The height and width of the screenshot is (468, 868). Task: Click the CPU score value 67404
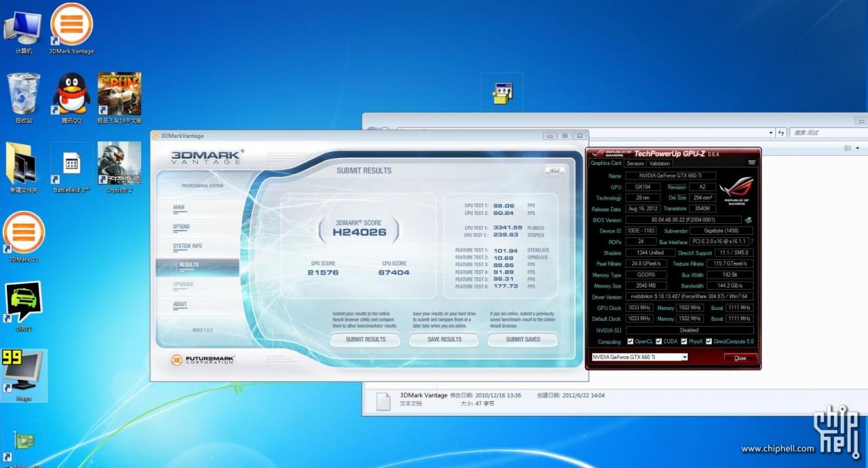pos(394,272)
